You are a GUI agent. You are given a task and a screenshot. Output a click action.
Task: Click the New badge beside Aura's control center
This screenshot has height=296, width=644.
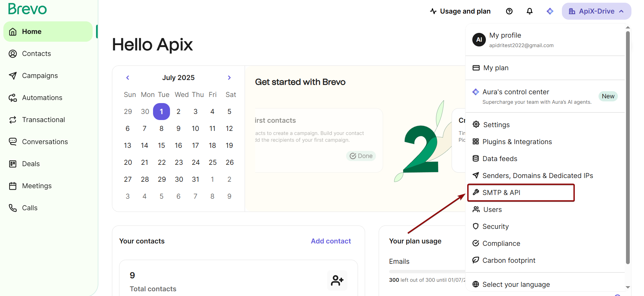click(x=608, y=96)
